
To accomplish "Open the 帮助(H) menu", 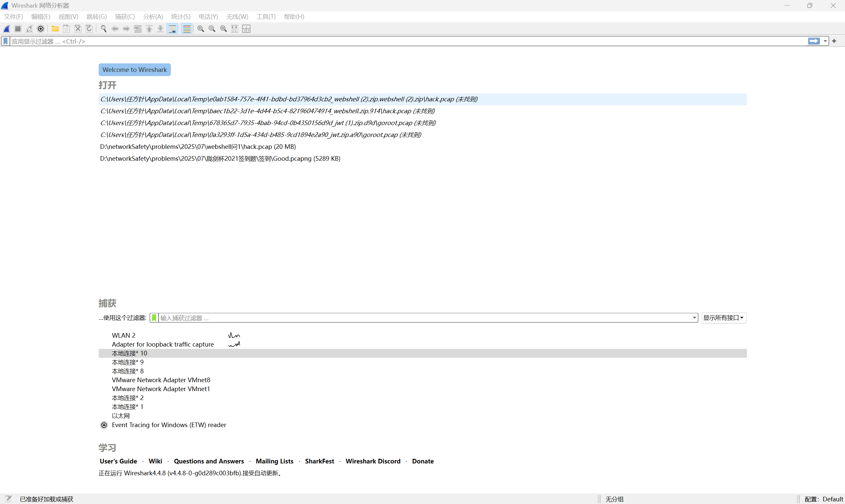I will click(294, 17).
